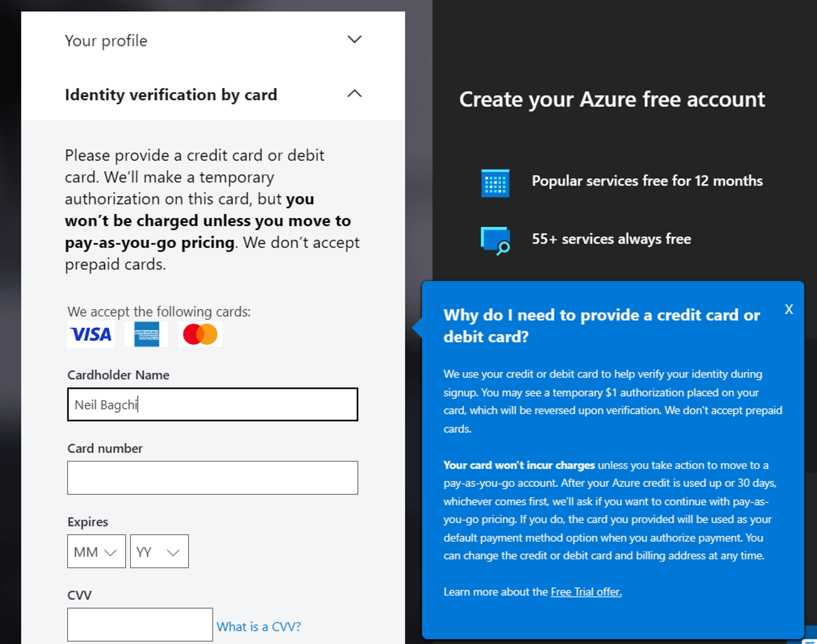Open the What is a CVV? link
The width and height of the screenshot is (817, 644).
pos(259,626)
